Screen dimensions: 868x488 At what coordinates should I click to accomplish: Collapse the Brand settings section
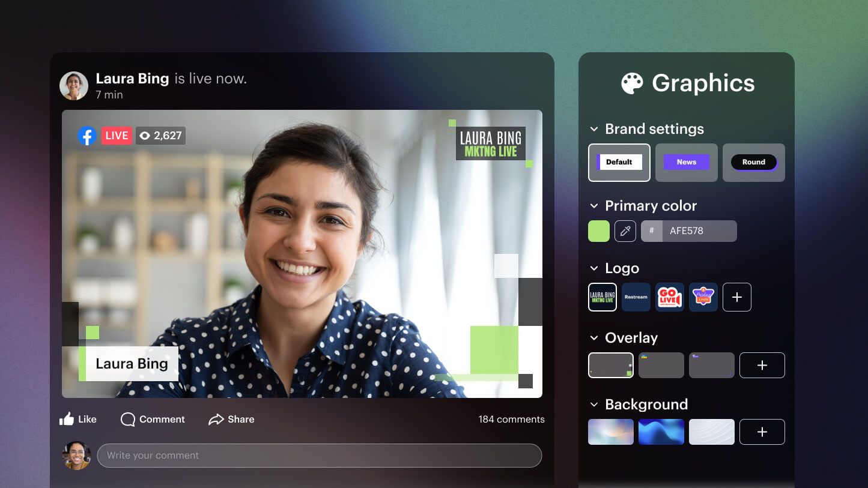(593, 128)
